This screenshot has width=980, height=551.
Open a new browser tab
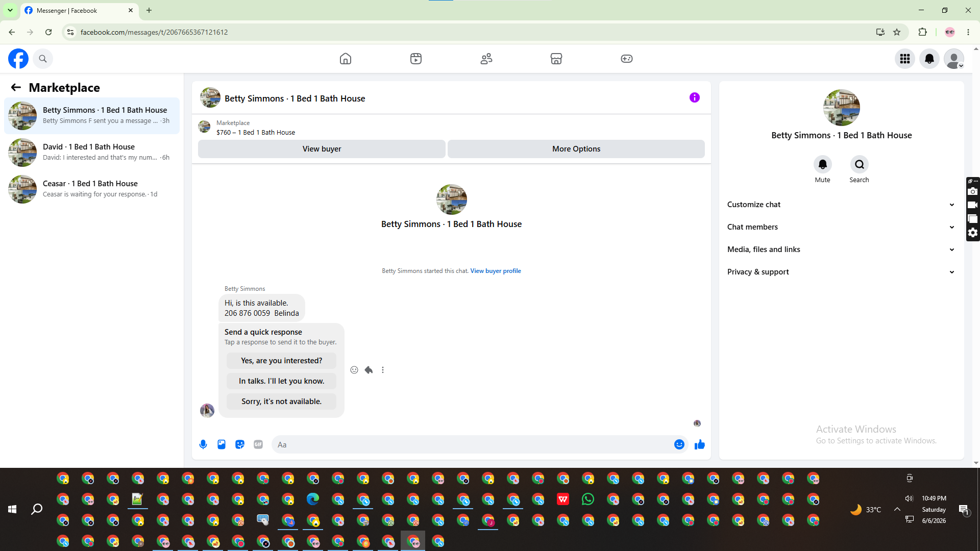click(149, 10)
